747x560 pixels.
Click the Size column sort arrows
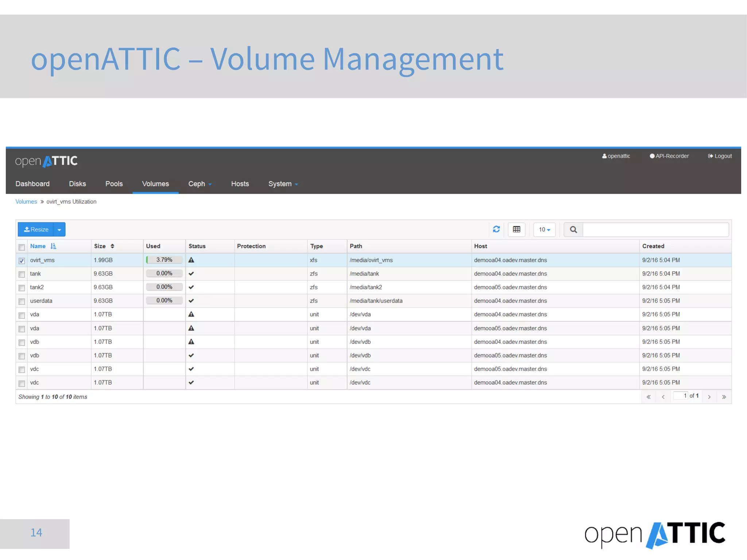coord(112,246)
